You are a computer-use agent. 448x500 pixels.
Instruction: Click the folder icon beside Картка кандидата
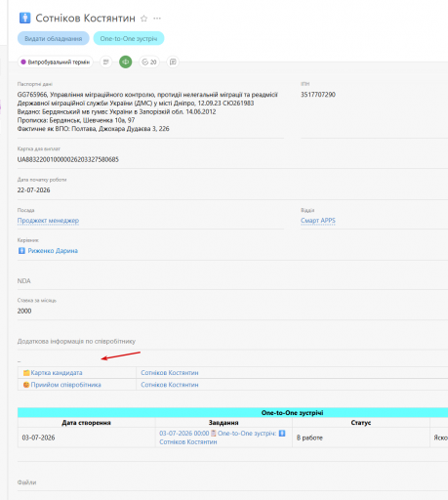tap(26, 373)
